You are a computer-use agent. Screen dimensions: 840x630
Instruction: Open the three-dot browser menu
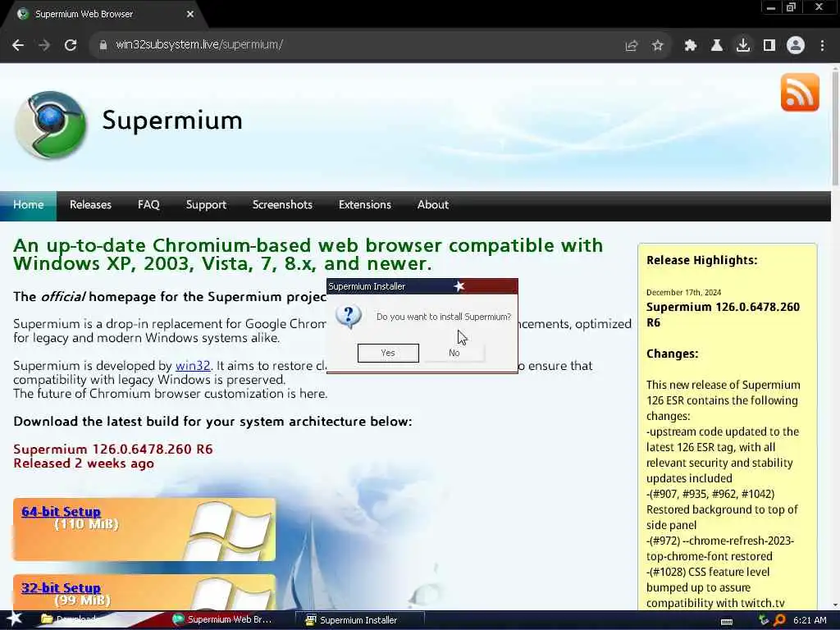[x=822, y=46]
